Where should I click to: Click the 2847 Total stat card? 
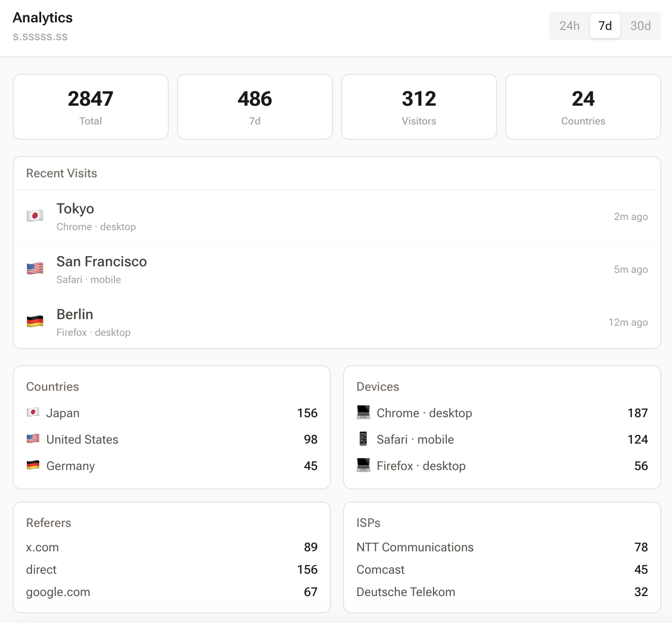click(90, 107)
